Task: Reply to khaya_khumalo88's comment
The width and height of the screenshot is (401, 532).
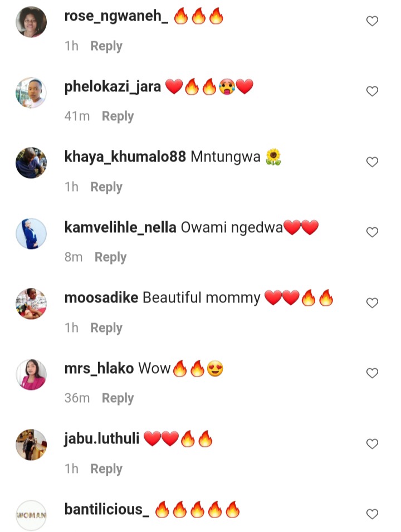Action: tap(106, 187)
